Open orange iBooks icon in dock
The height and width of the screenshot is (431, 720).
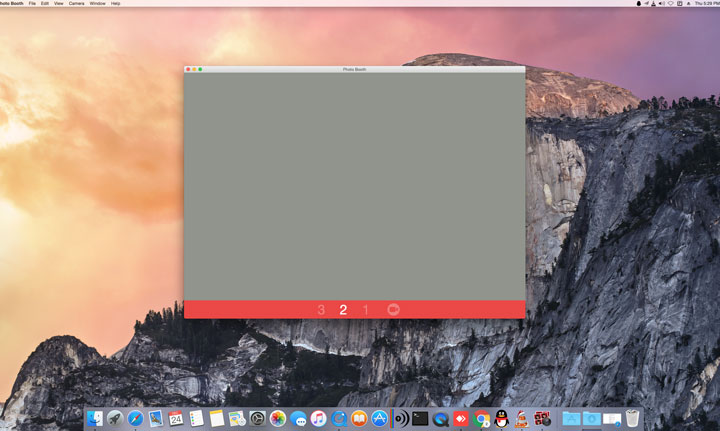click(x=359, y=419)
